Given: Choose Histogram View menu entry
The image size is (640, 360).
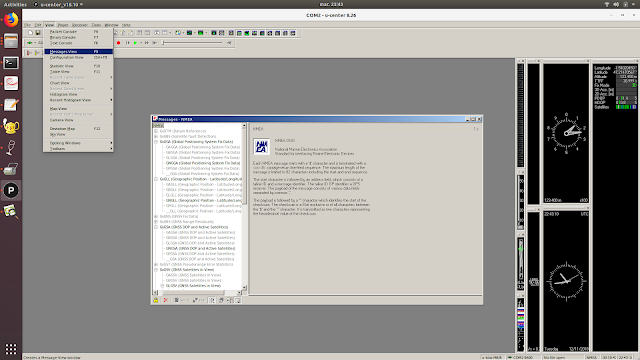Looking at the screenshot, I should point(78,94).
